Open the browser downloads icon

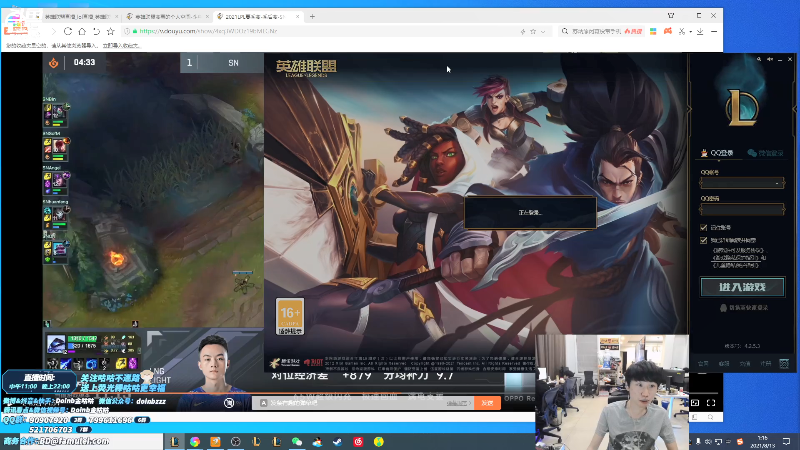click(x=700, y=31)
